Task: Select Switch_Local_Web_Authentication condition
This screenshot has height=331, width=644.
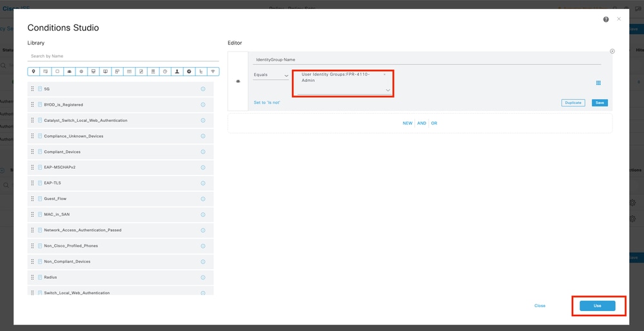Action: [121, 291]
